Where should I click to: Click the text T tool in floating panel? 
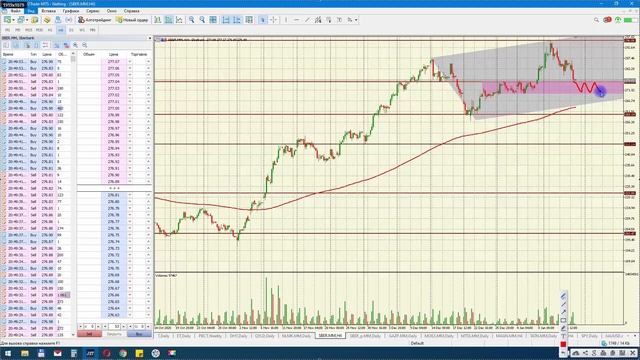(x=564, y=336)
